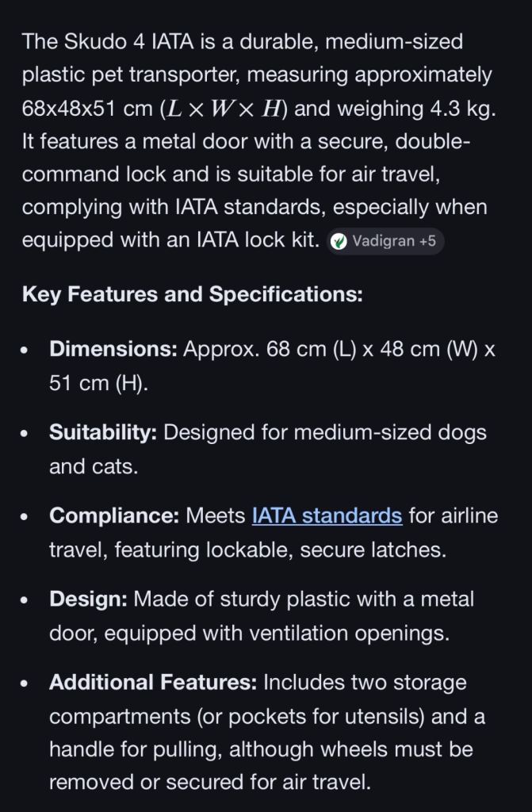Viewport: 532px width, 812px height.
Task: Click the bullet dot beside Additional Features
Action: pos(28,684)
